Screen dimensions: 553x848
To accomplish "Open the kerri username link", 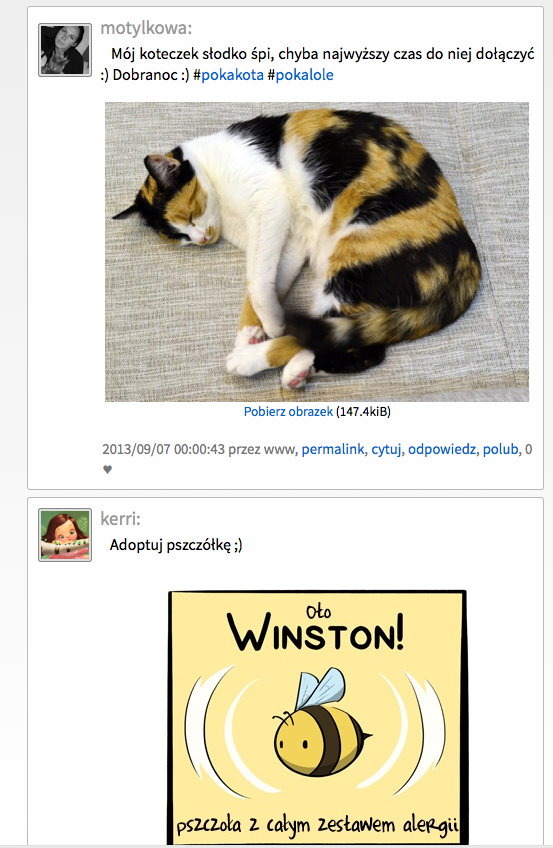I will [x=120, y=519].
